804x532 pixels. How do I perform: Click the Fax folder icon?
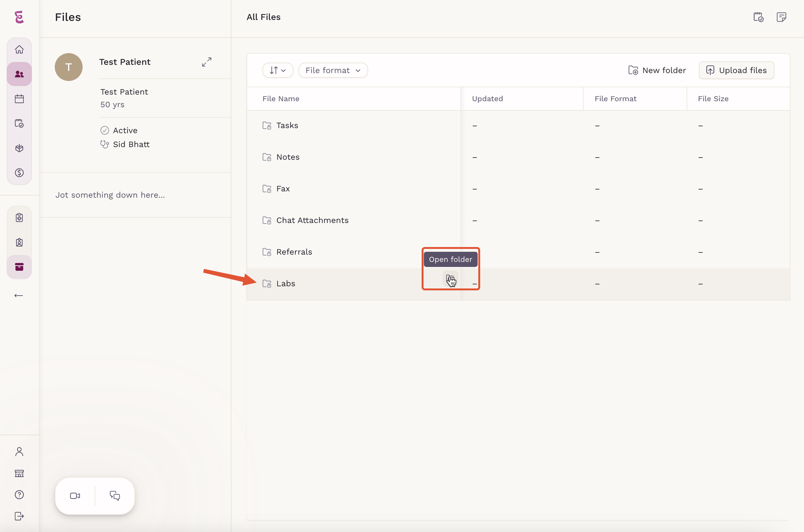pyautogui.click(x=267, y=189)
